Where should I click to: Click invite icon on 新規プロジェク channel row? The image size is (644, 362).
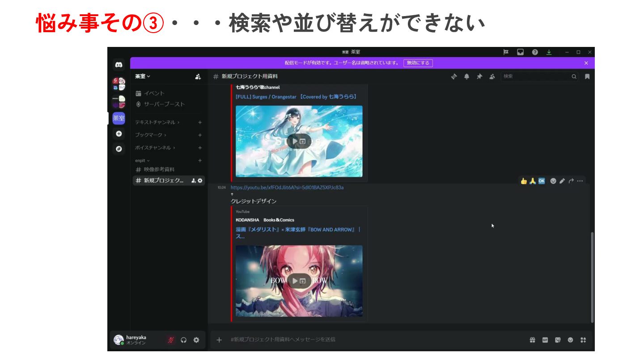(x=194, y=181)
